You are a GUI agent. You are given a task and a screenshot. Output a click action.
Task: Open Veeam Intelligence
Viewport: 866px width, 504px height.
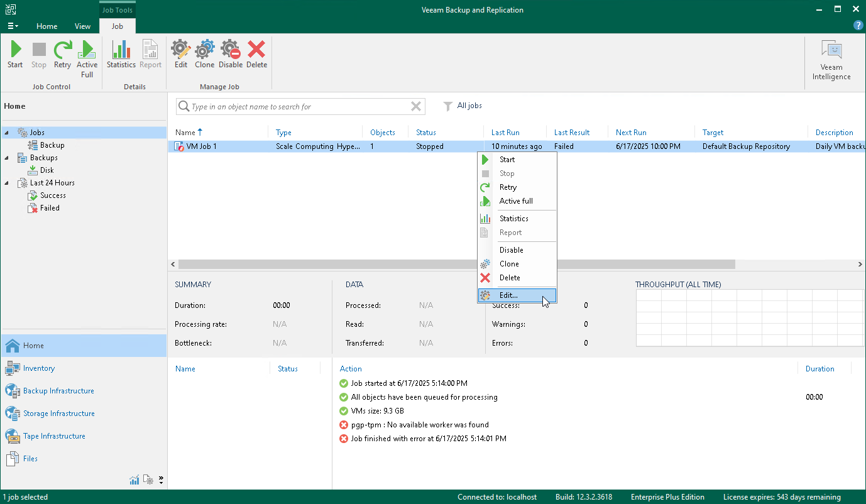[831, 60]
